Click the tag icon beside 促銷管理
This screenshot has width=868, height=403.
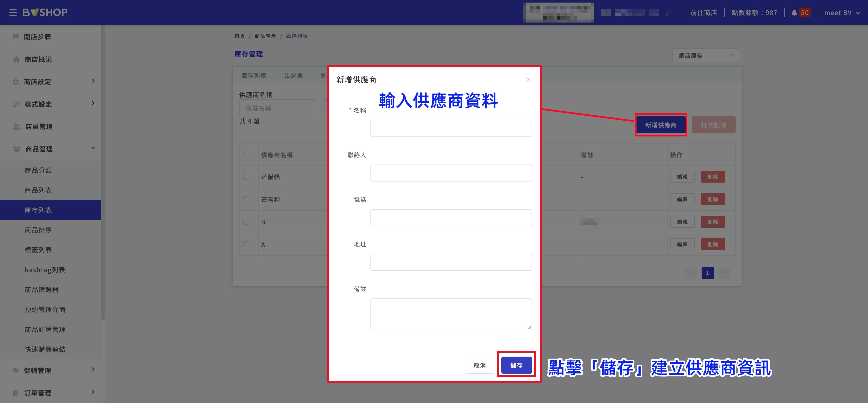tap(16, 371)
